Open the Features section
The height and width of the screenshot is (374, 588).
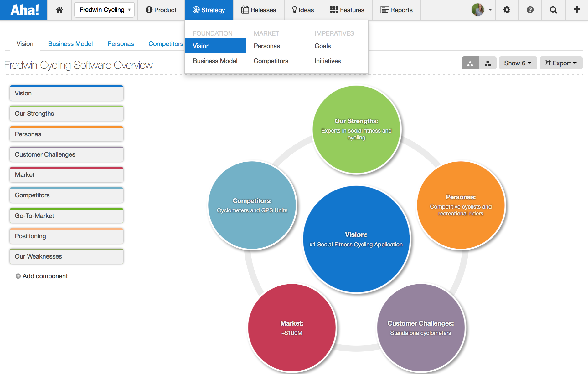tap(347, 10)
